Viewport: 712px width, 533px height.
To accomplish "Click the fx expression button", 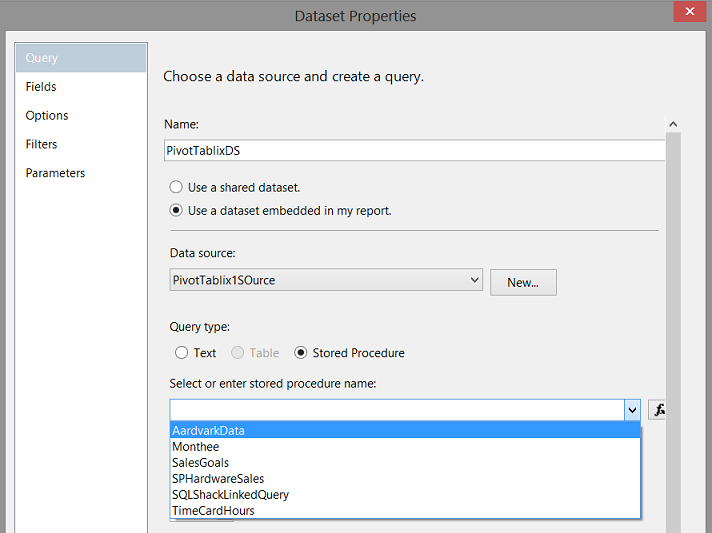I will click(659, 409).
